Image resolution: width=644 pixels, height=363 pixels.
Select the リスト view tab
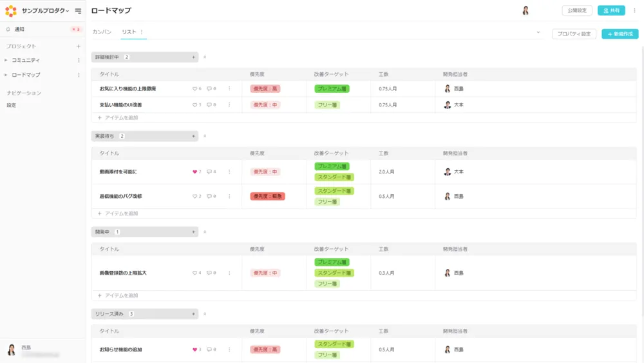(129, 32)
